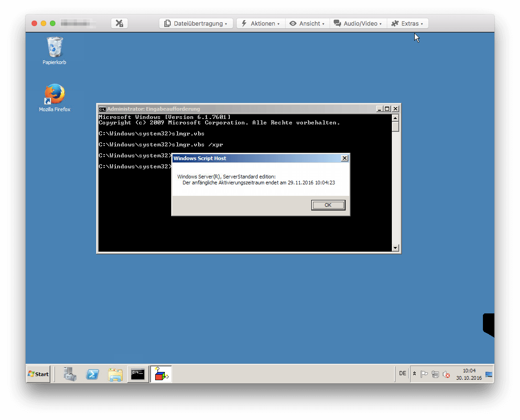Click the 'Microsoft Windows [Version 6.1.7601]' line
The height and width of the screenshot is (420, 520).
pos(164,117)
